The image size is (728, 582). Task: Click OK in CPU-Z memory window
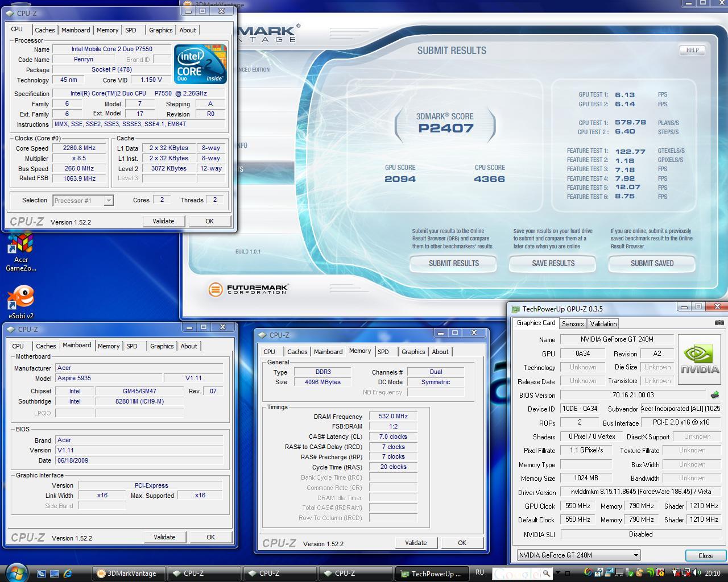pyautogui.click(x=462, y=543)
